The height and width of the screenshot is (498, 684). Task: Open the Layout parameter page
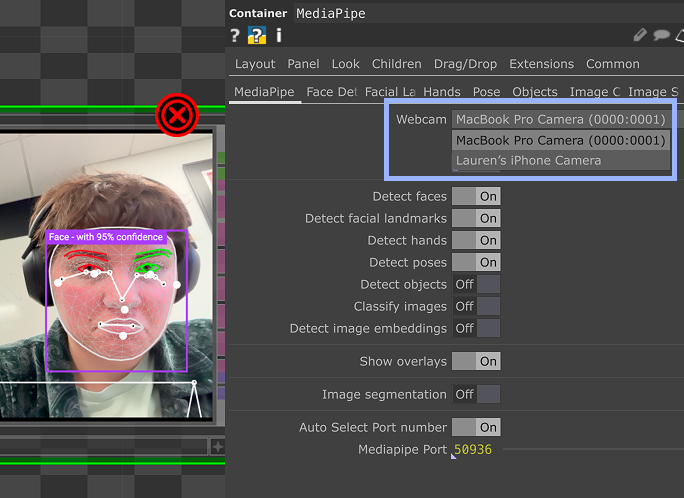click(x=255, y=64)
